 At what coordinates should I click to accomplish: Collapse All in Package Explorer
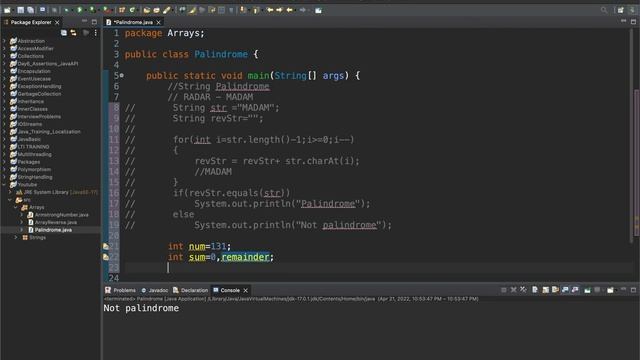64,33
